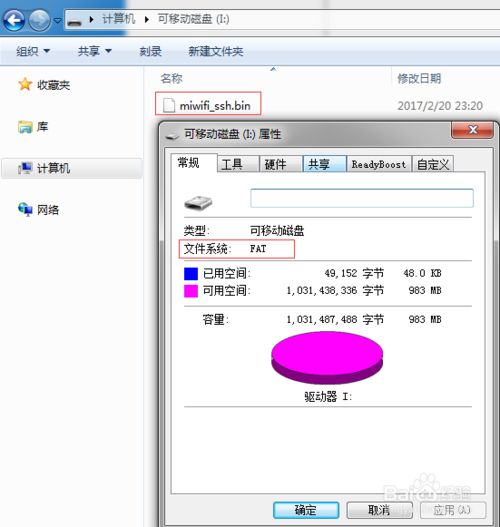Click 新建文件夹 in the toolbar
500x527 pixels.
coord(216,51)
